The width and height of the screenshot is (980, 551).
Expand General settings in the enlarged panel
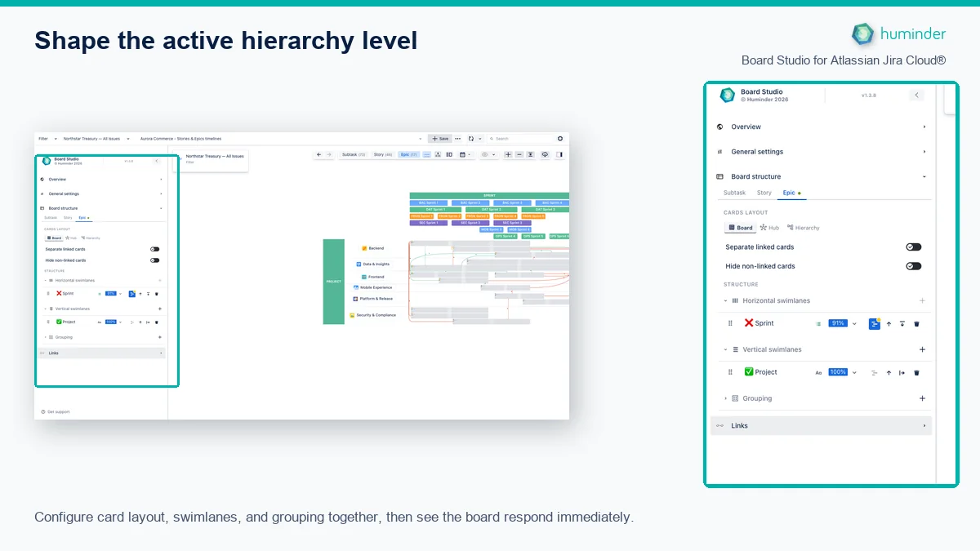pos(821,152)
